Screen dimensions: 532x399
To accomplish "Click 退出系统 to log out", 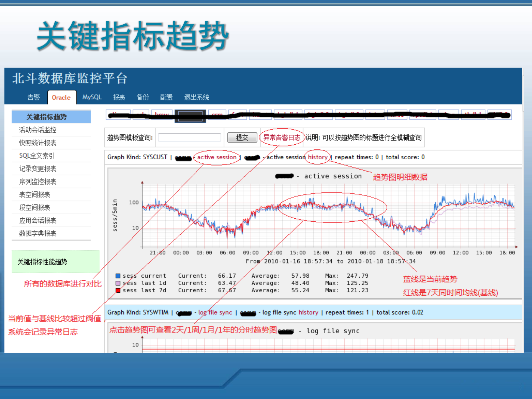I will 196,98.
